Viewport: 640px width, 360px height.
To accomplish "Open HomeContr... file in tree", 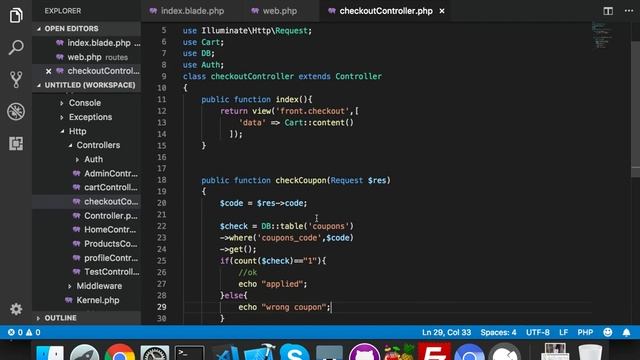I will (110, 230).
